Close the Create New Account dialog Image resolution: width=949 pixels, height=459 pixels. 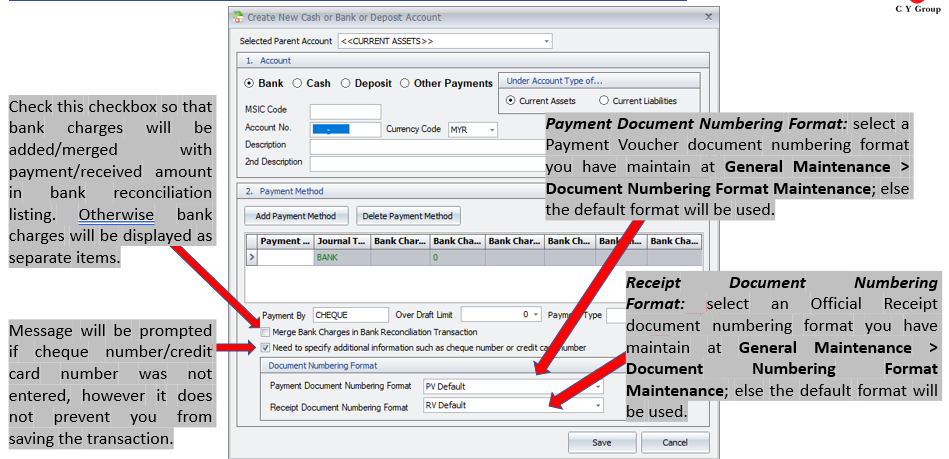708,17
